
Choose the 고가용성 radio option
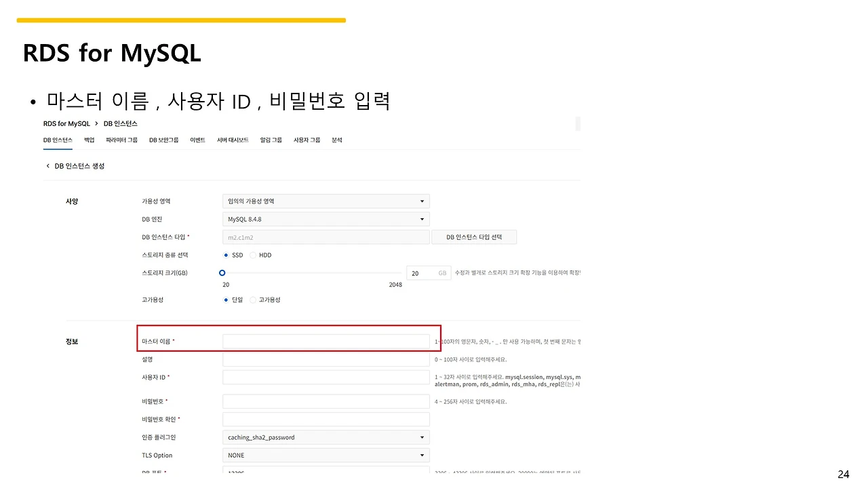(x=252, y=299)
